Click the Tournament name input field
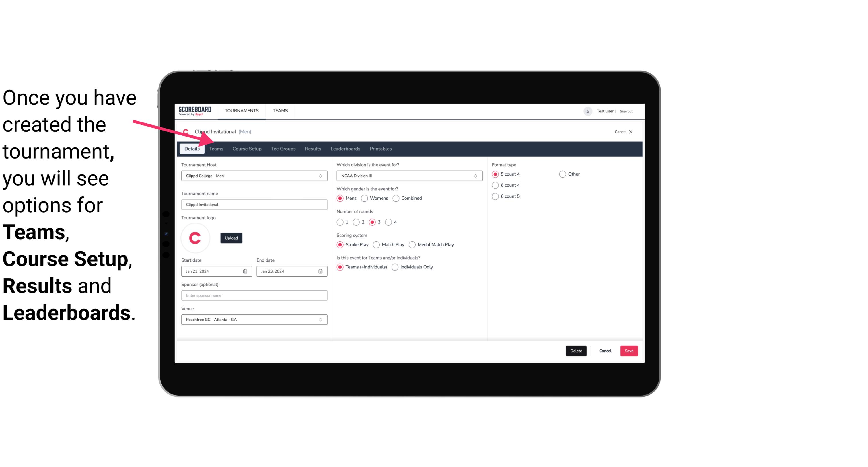 [x=254, y=204]
